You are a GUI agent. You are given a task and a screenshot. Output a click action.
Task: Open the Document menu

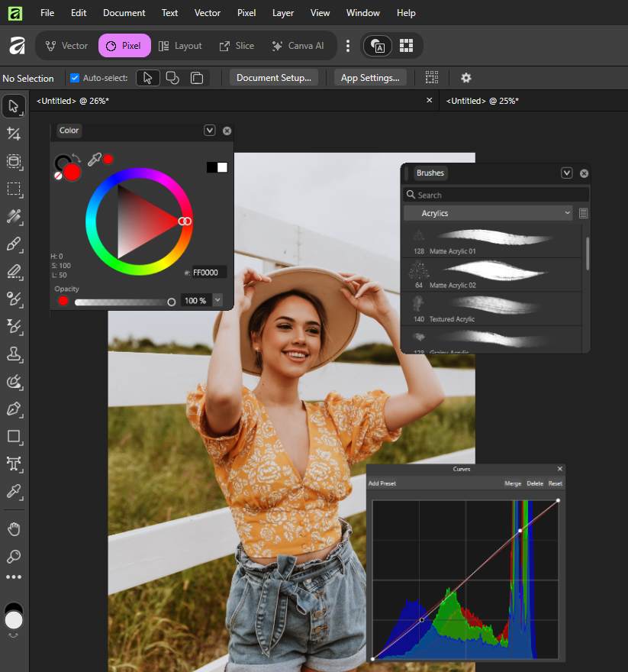tap(124, 13)
